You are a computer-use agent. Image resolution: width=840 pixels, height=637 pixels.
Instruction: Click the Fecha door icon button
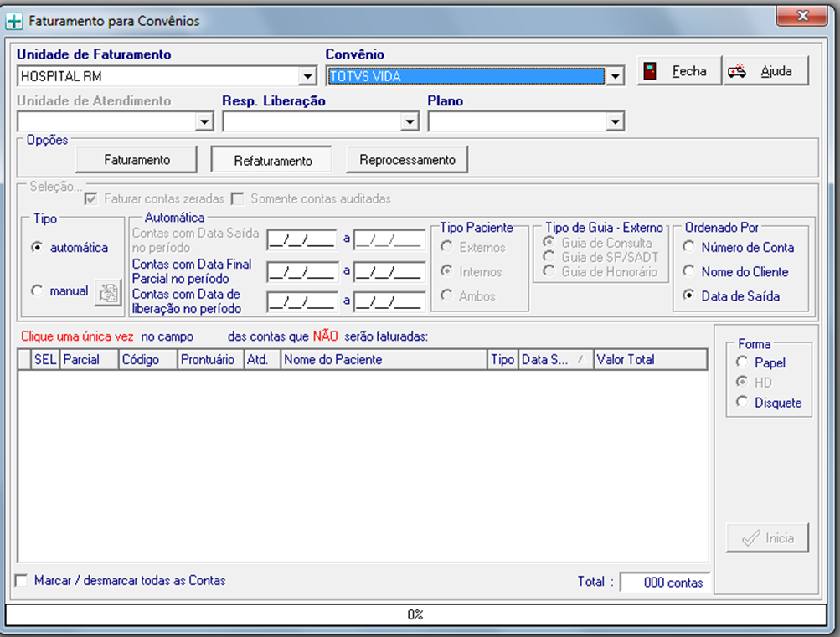[679, 71]
